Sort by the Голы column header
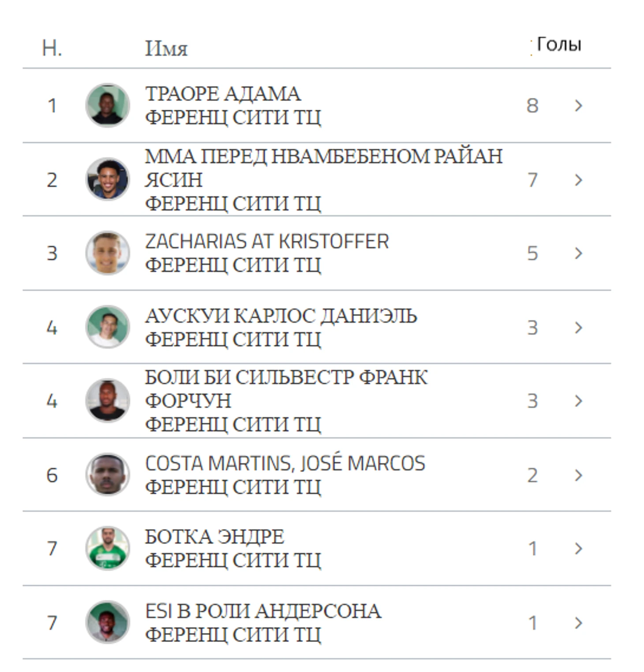 click(x=558, y=45)
